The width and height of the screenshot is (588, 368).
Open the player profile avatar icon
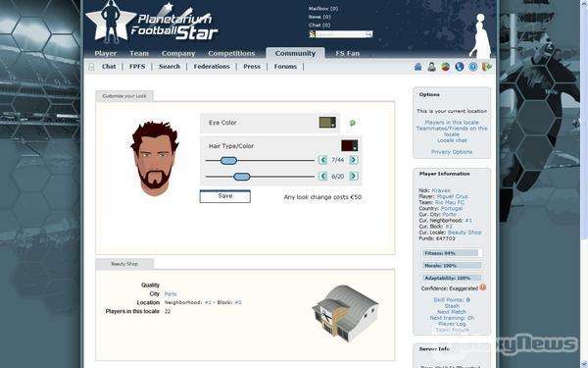click(x=431, y=67)
